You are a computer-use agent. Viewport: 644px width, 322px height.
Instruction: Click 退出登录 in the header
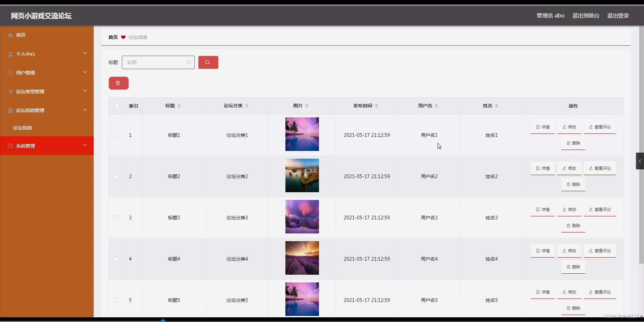click(618, 15)
